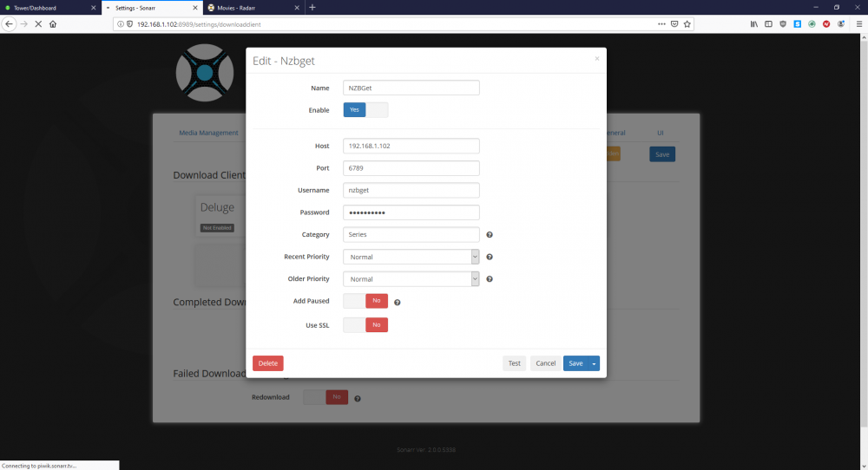Test the Nzbget connection

tap(514, 363)
